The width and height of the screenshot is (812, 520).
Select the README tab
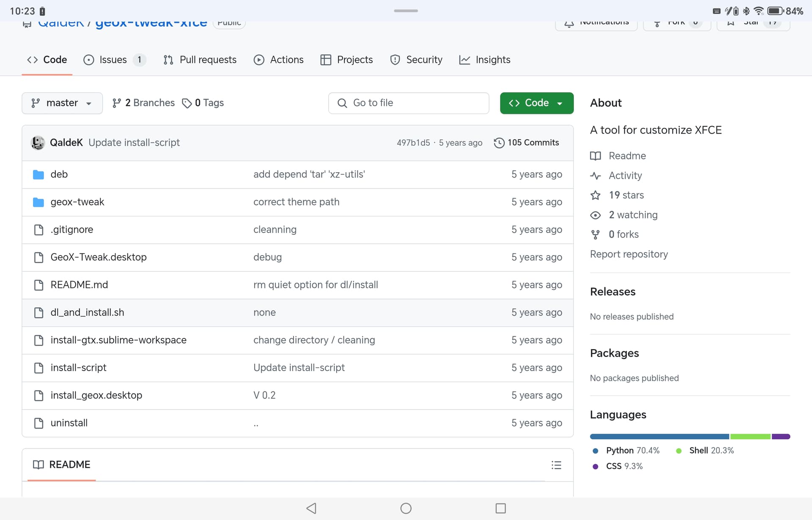62,465
